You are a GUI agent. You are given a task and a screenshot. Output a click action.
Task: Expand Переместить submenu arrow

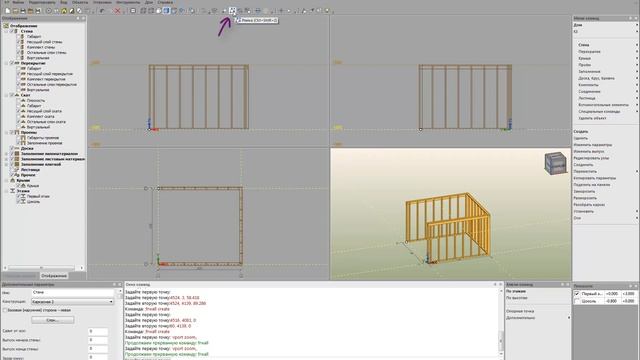[x=636, y=171]
